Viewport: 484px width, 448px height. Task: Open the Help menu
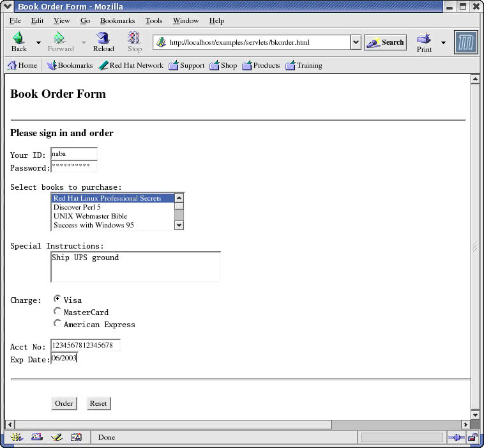216,20
